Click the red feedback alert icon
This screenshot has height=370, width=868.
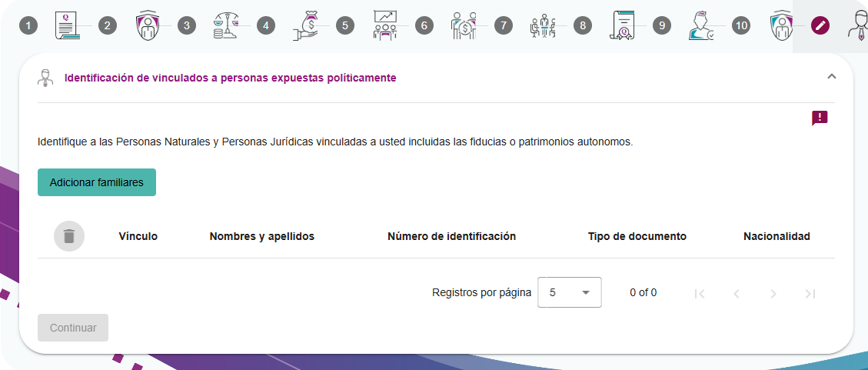(820, 118)
